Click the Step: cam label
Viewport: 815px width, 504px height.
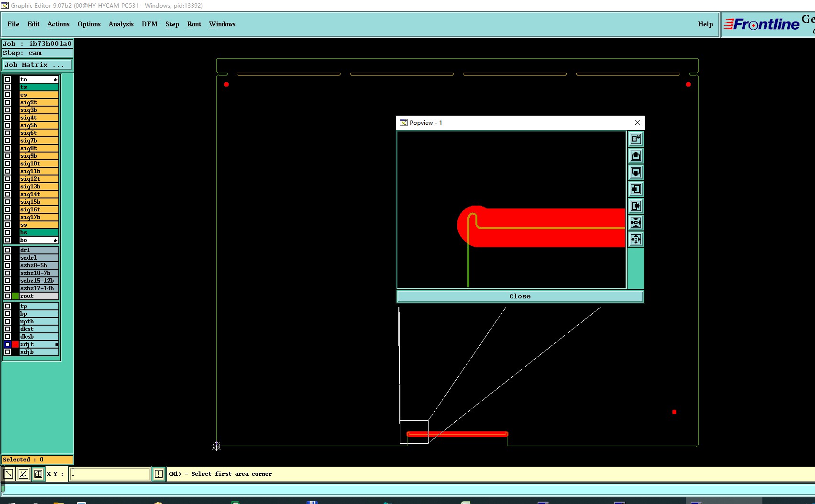pyautogui.click(x=37, y=53)
